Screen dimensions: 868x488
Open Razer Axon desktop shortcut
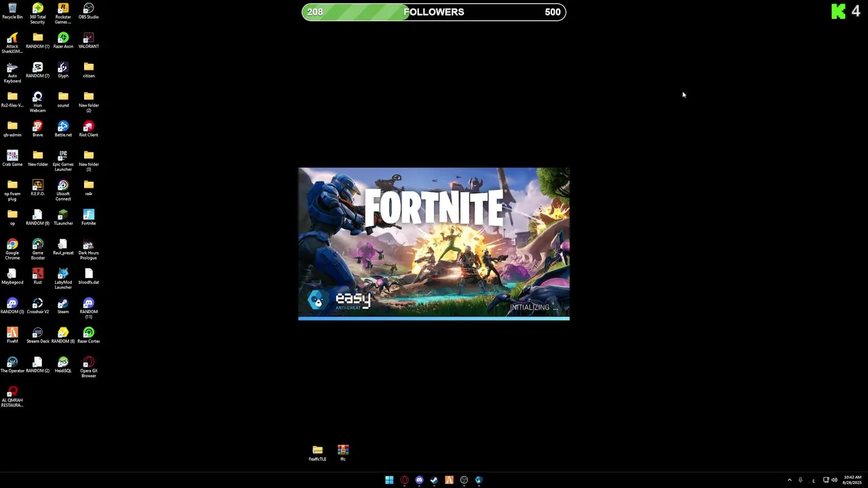(63, 41)
